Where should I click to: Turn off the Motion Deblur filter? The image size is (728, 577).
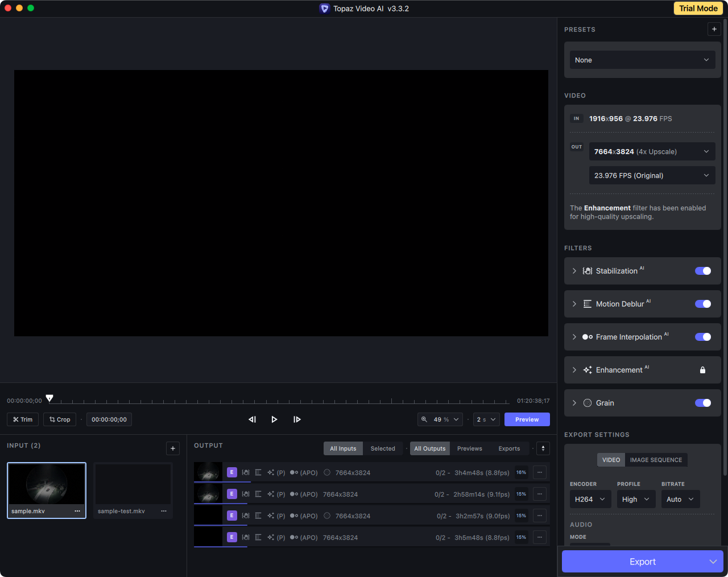703,304
